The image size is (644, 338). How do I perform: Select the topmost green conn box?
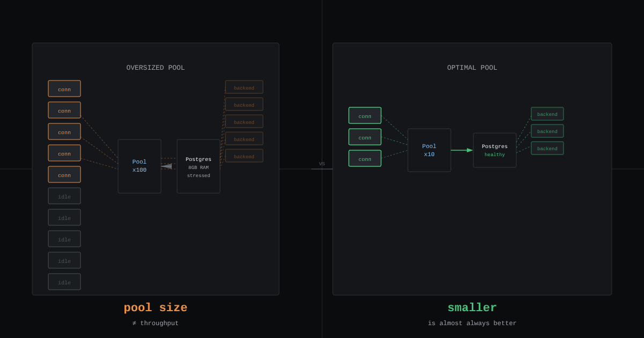pos(365,115)
